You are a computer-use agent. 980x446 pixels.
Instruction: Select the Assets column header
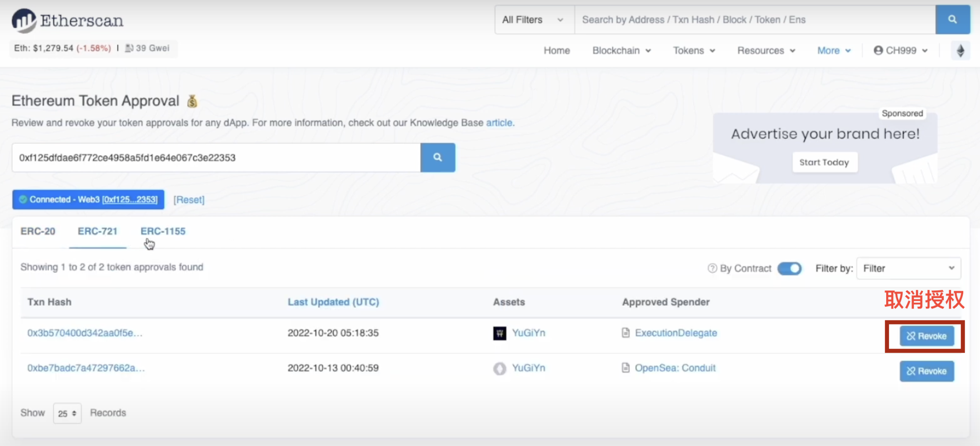click(x=509, y=302)
